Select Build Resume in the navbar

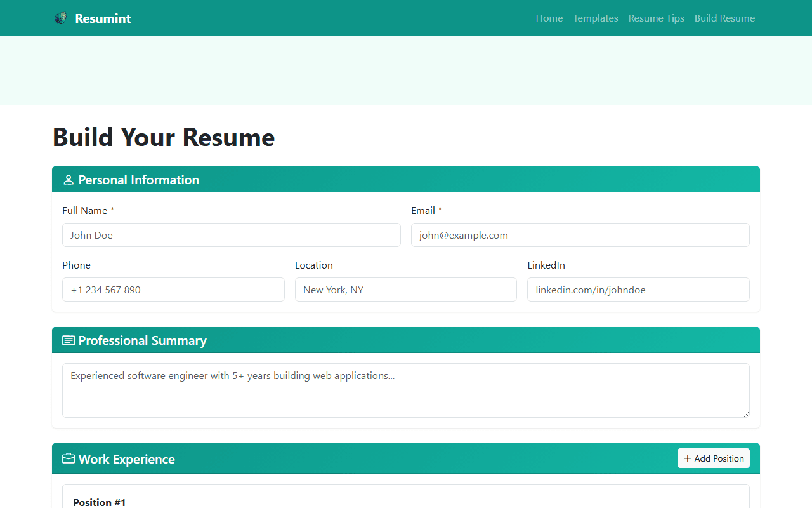click(x=724, y=18)
